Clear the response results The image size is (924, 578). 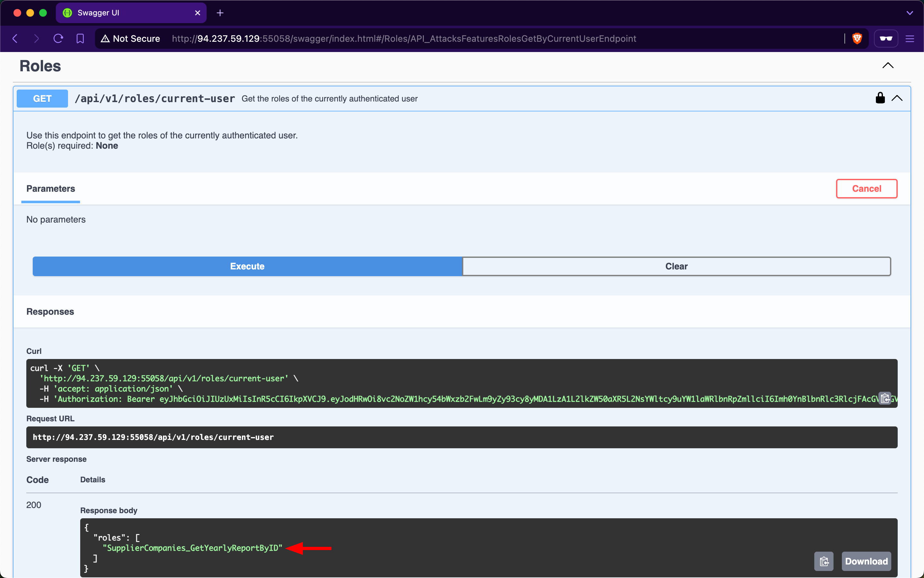[x=676, y=267]
